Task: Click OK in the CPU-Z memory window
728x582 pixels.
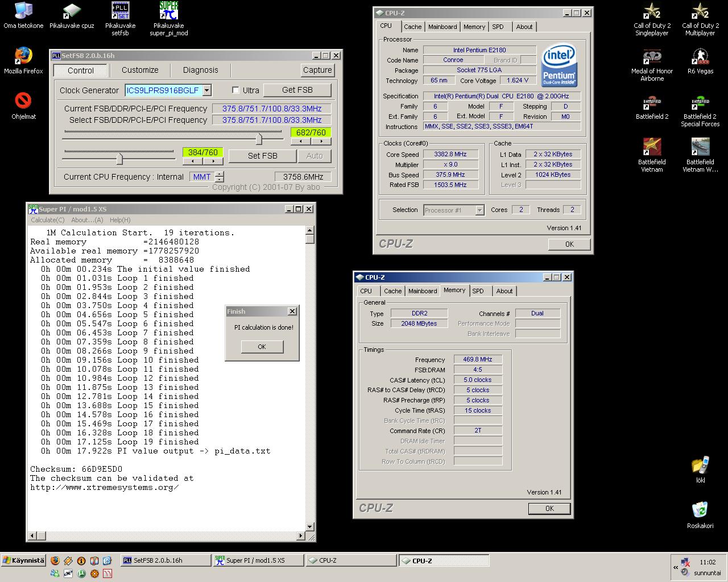Action: 549,509
